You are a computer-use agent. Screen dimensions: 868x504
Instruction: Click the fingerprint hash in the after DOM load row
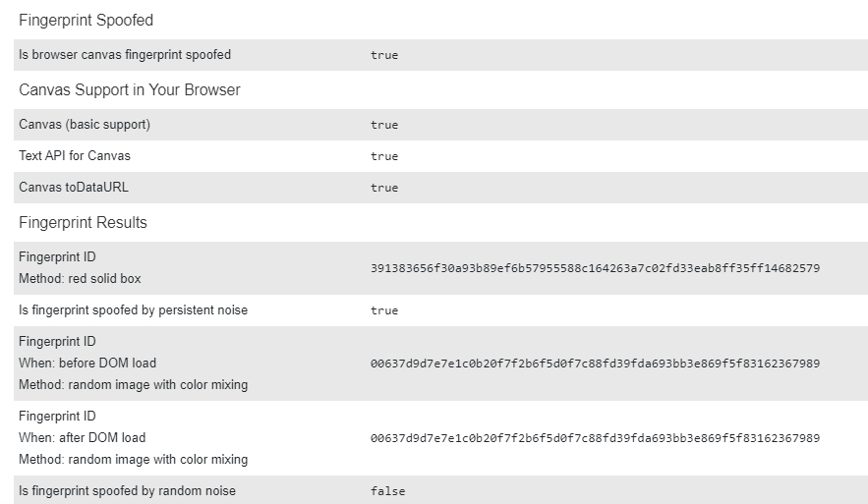coord(595,438)
